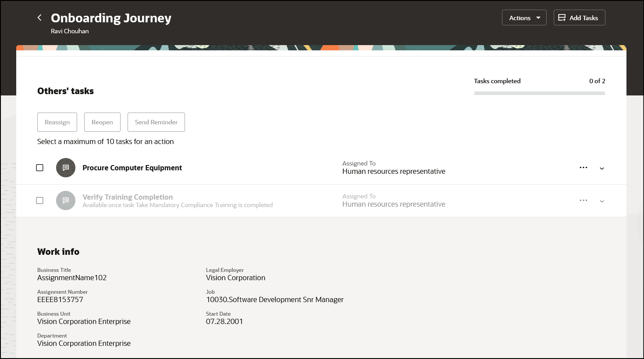The image size is (644, 359).
Task: Open more options for Verify Training Completion
Action: (x=584, y=201)
